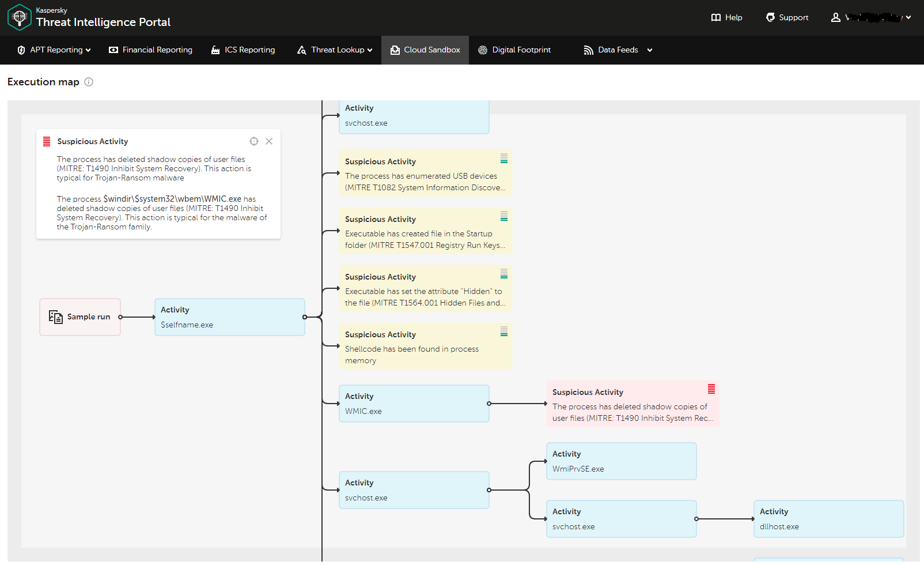Click the WMIC.exe output connector dot
Image resolution: width=924 pixels, height=565 pixels.
tap(489, 404)
